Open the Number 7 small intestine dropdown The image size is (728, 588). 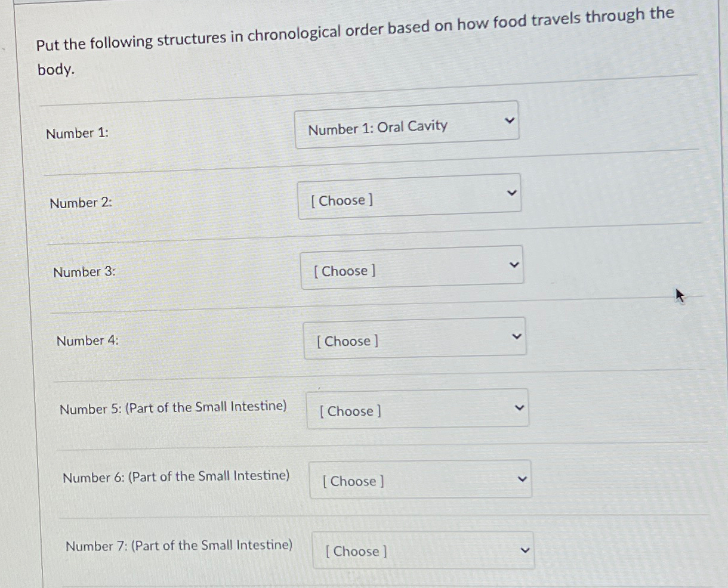424,549
